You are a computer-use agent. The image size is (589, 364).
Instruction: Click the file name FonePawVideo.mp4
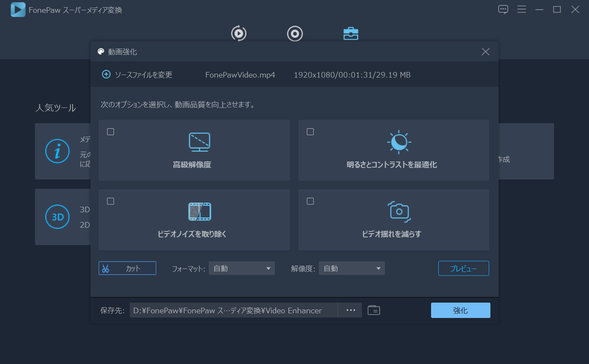(x=240, y=75)
